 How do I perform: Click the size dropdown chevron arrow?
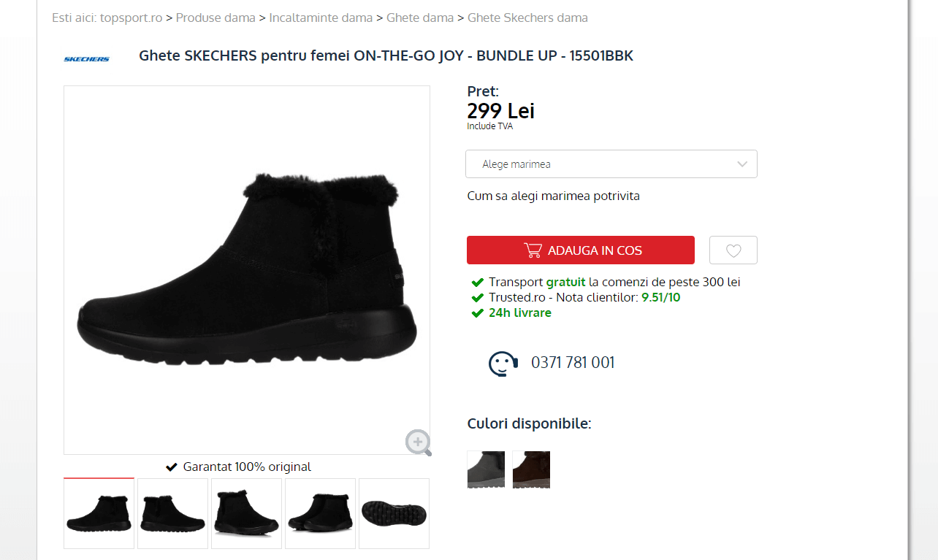(742, 164)
